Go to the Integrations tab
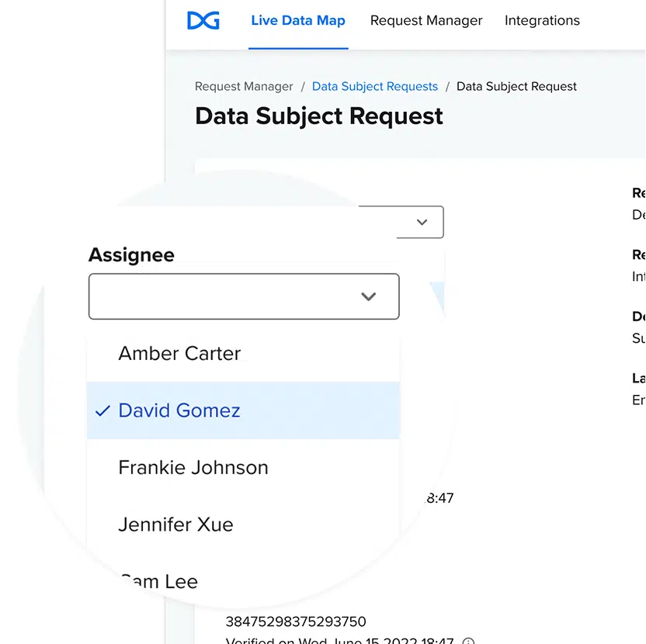The image size is (646, 644). point(542,21)
